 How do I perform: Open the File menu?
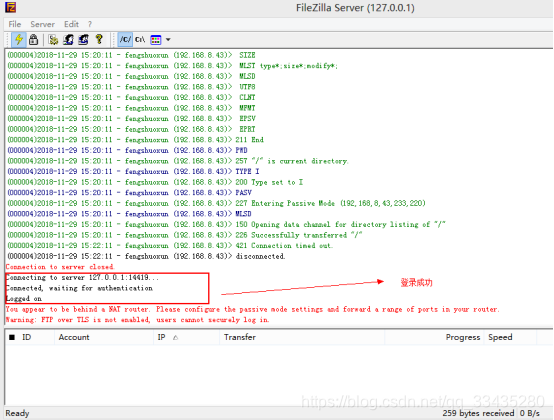(x=15, y=24)
